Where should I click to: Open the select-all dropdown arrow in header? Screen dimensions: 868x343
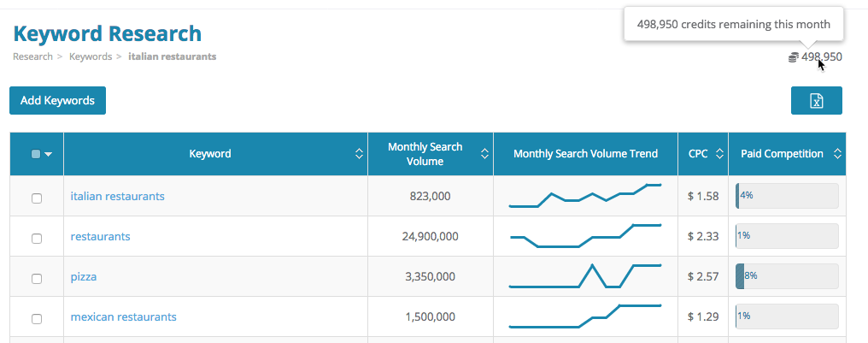point(48,155)
